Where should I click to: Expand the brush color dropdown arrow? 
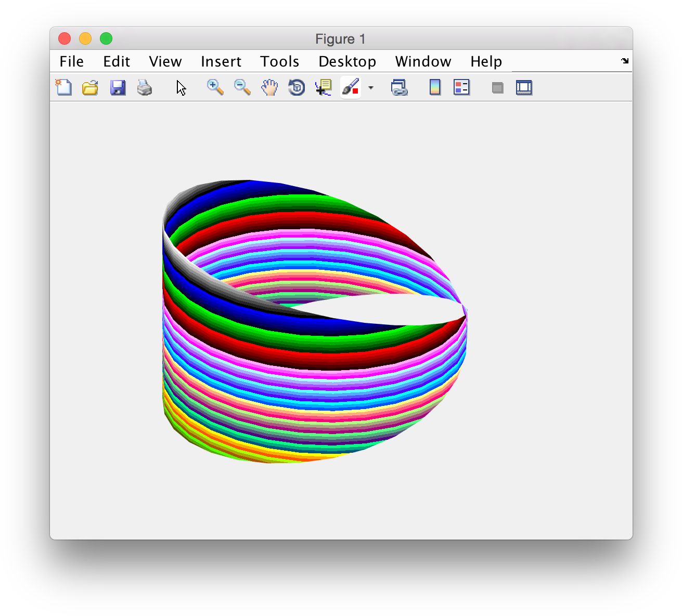click(371, 88)
